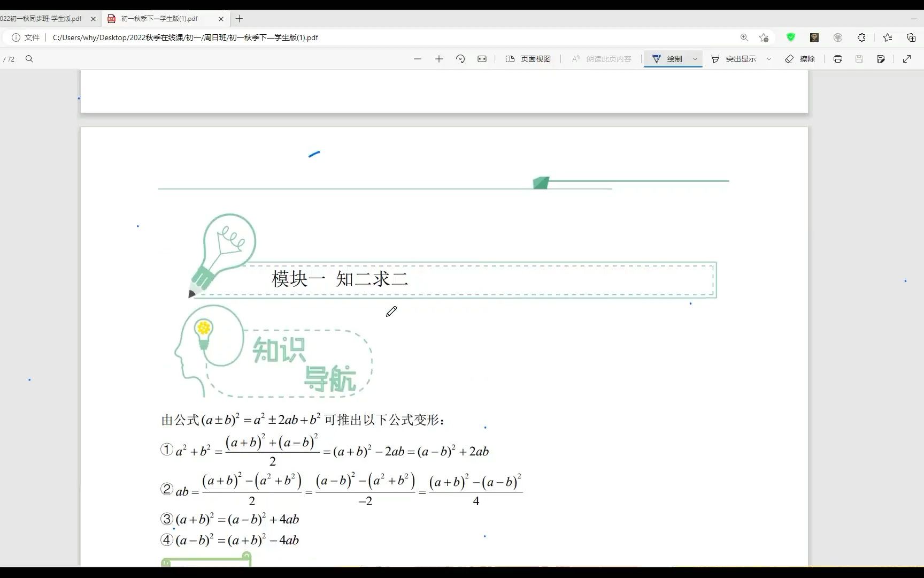Image resolution: width=924 pixels, height=578 pixels.
Task: Toggle the 突出显示 highlight tool
Action: pyautogui.click(x=734, y=59)
